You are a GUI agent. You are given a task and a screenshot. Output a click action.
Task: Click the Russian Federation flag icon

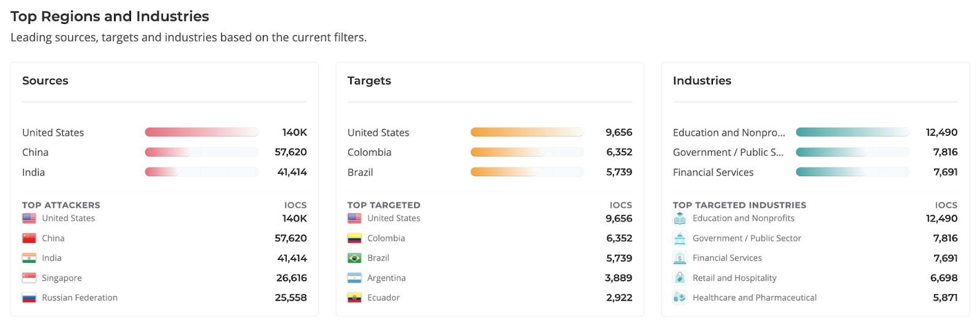pyautogui.click(x=29, y=298)
